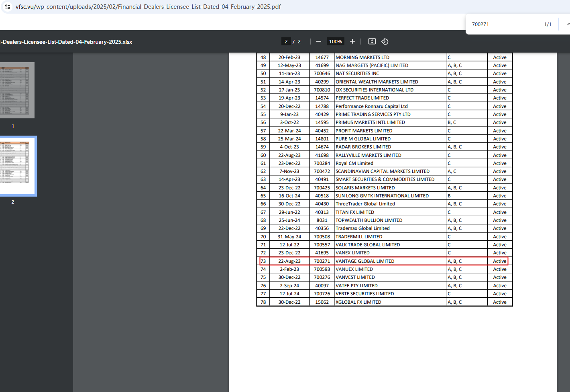Click PURE M GLOBAL LIMITED name
Viewport: 570px width, 392px height.
point(363,139)
